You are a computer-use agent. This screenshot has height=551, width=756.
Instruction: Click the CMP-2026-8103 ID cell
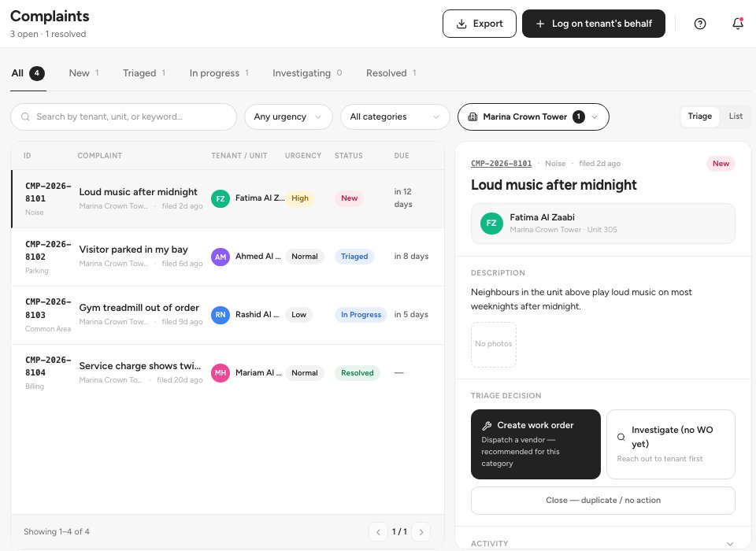pos(48,309)
